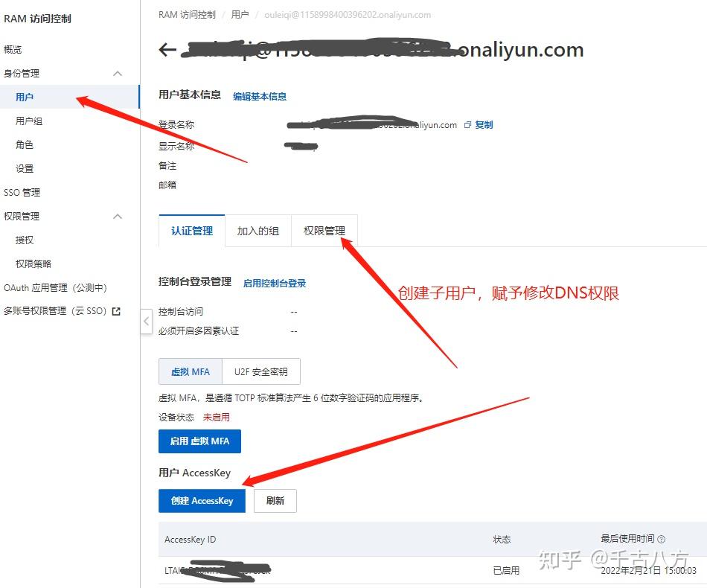Click help icon beside 最后使用时间
The width and height of the screenshot is (707, 588).
(662, 539)
